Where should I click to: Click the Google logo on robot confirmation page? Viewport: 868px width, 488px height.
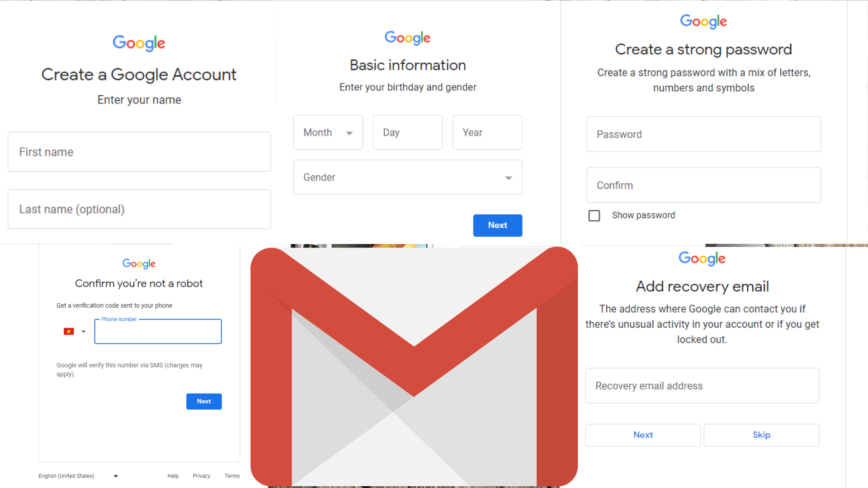coord(138,263)
